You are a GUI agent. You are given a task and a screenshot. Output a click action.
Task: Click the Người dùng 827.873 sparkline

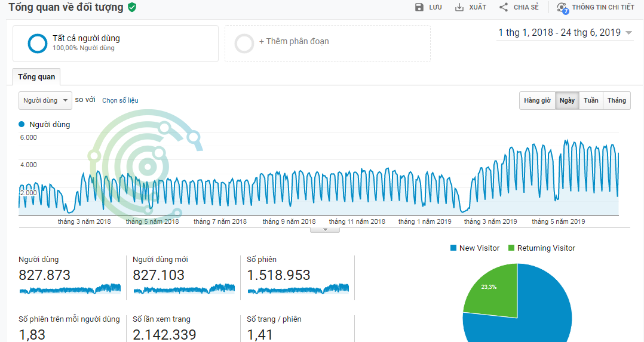click(x=70, y=289)
